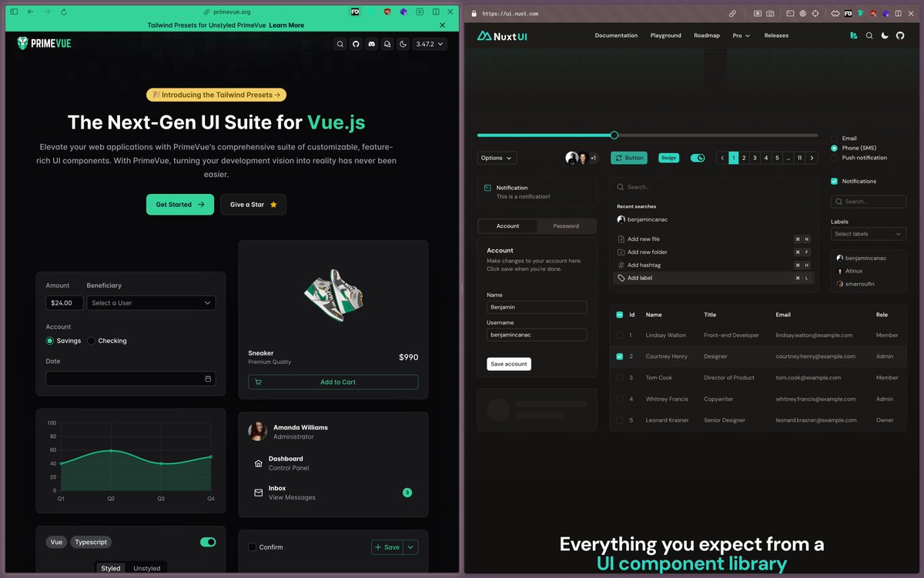Go to next page in Nuxt pagination
Screen dimensions: 924x578
pyautogui.click(x=812, y=158)
